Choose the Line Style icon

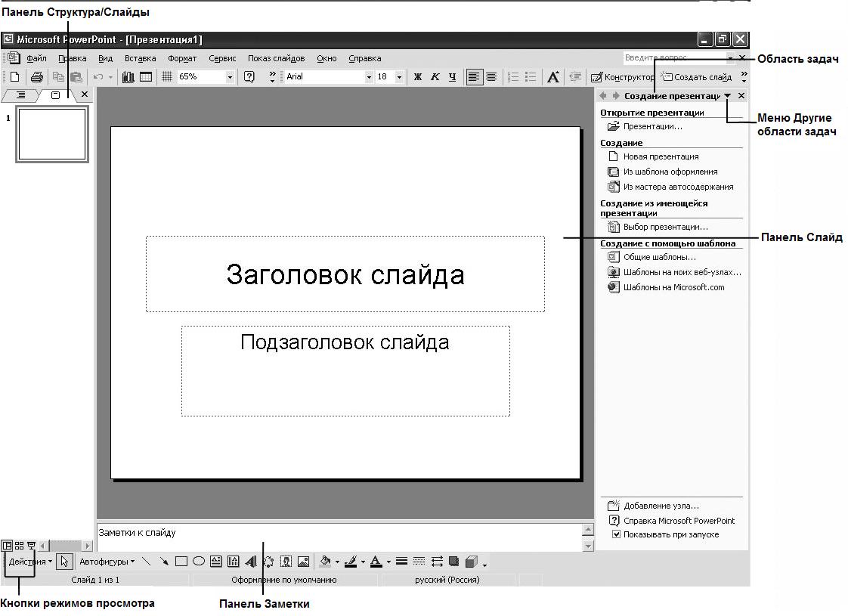[x=401, y=562]
